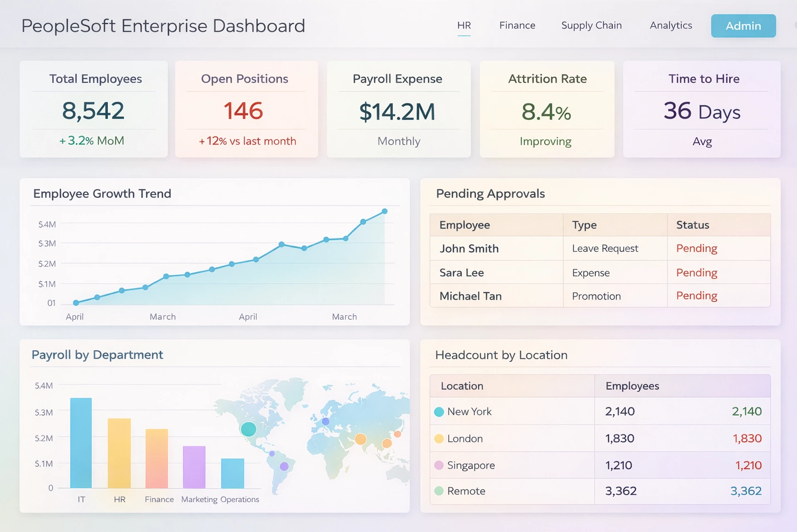Select the purple marker on South America
Image resolution: width=797 pixels, height=532 pixels.
click(284, 466)
